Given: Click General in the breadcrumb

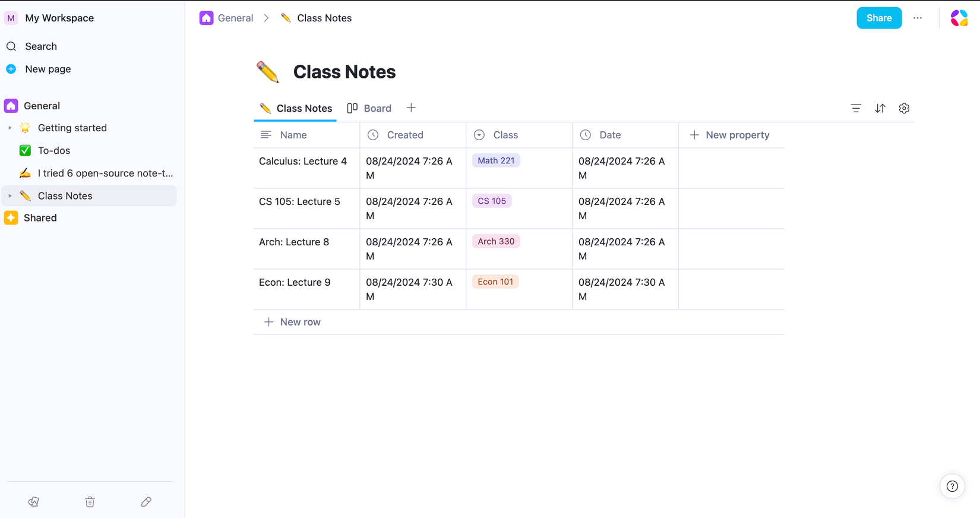Looking at the screenshot, I should tap(235, 18).
